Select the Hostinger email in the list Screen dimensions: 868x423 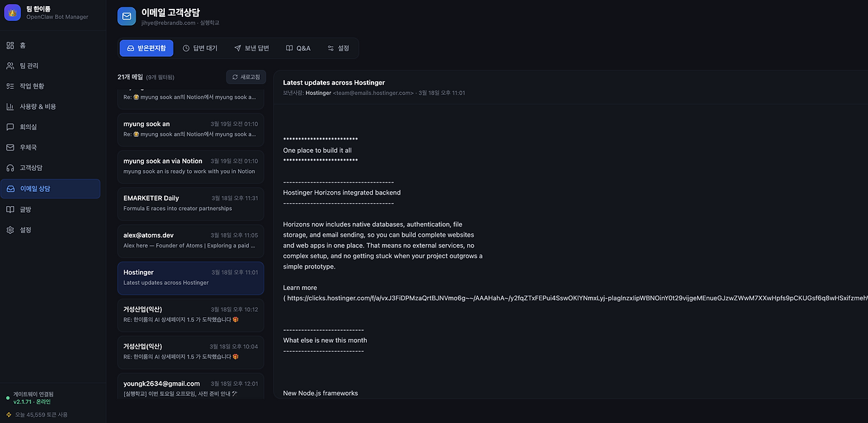[x=191, y=278]
